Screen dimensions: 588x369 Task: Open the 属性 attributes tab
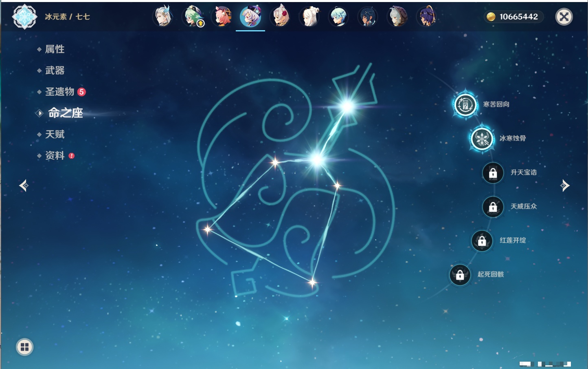tap(55, 49)
